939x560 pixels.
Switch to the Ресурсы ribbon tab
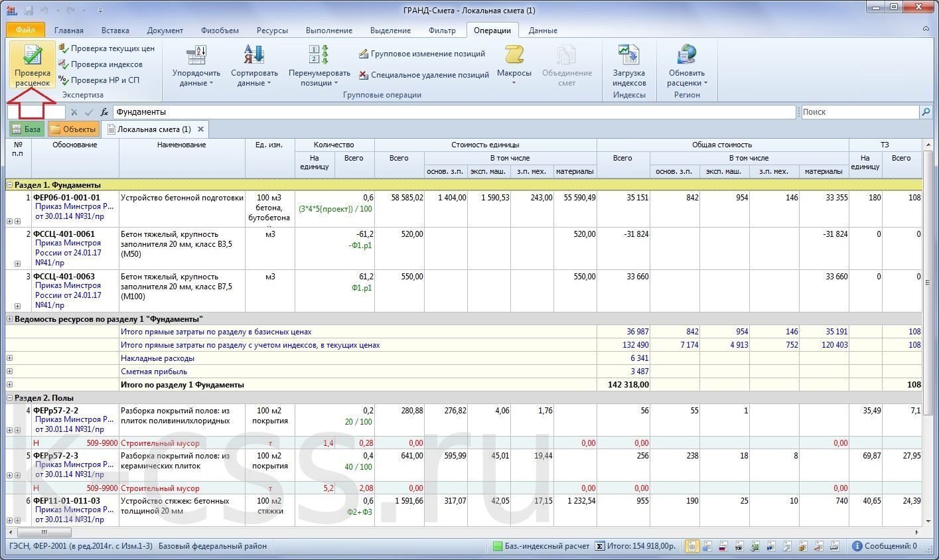tap(272, 31)
